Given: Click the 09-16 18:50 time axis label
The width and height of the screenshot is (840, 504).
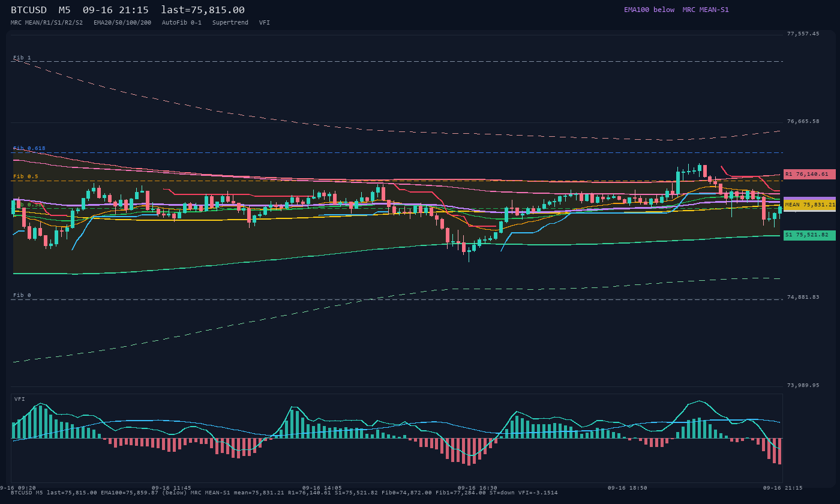Looking at the screenshot, I should pos(628,488).
